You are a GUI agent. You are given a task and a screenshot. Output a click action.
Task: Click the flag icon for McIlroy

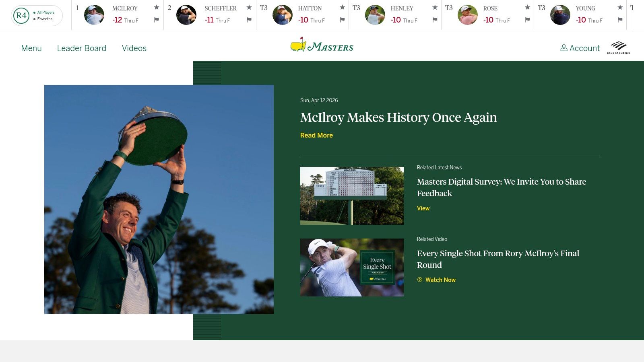point(157,20)
